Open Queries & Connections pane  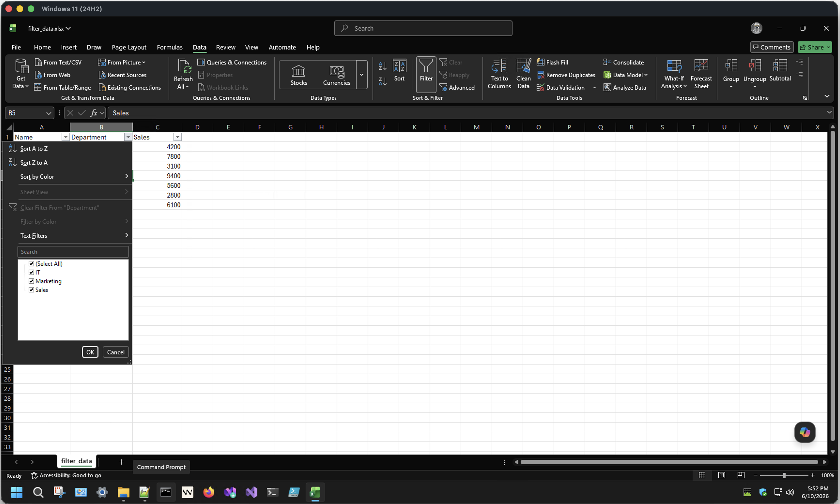pos(232,62)
